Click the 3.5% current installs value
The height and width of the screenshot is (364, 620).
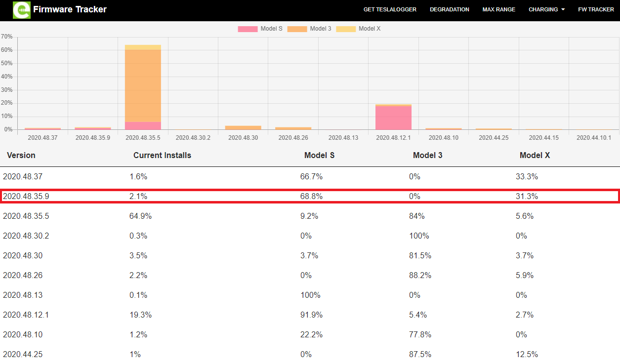[x=138, y=255]
